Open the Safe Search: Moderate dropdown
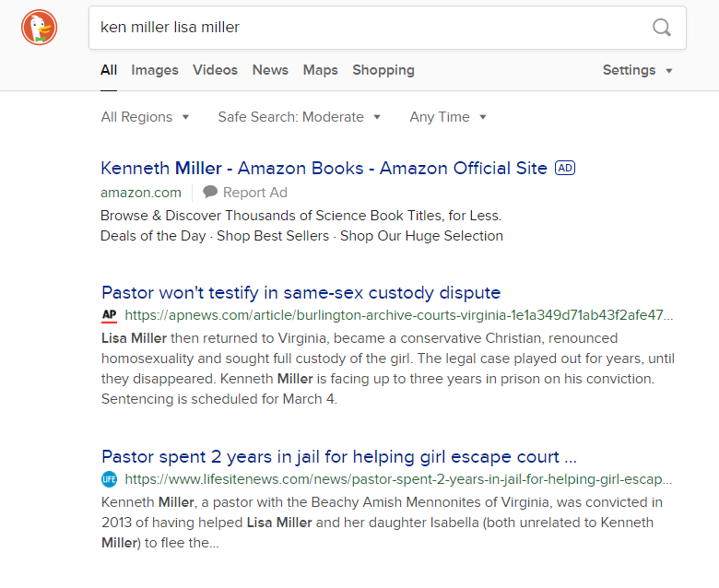This screenshot has width=719, height=588. click(x=299, y=117)
